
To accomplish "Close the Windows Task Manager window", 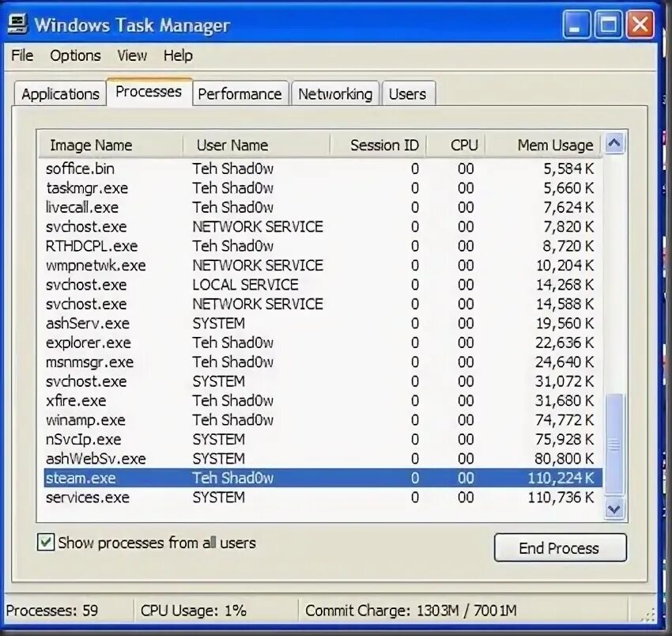I will [x=640, y=24].
